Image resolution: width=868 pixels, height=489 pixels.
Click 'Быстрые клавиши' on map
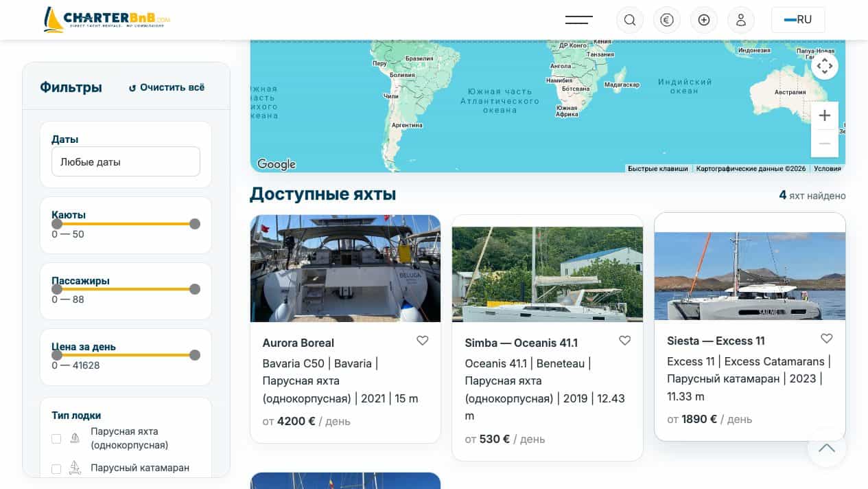[x=657, y=168]
